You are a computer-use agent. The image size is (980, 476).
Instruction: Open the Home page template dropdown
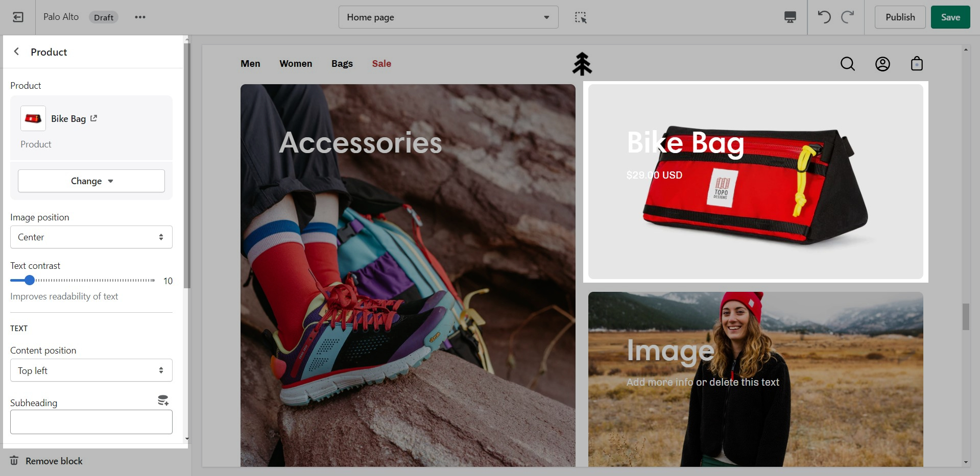pos(448,17)
